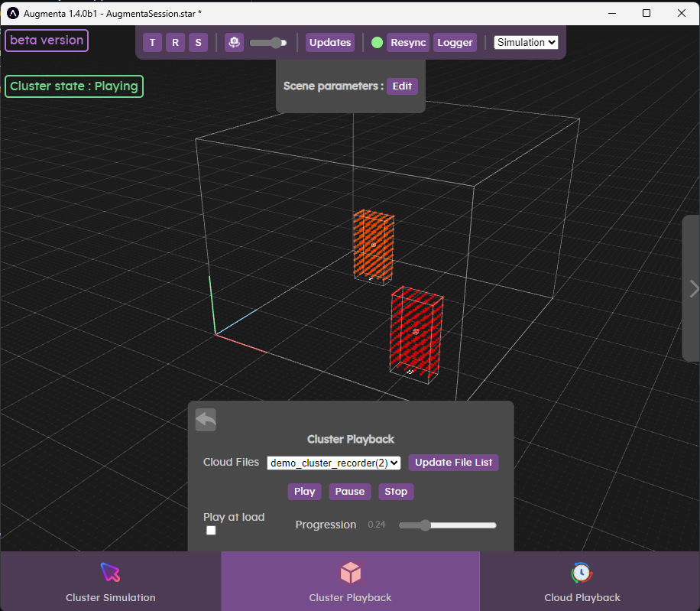This screenshot has width=700, height=611.
Task: Click the Progression slider
Action: tap(448, 525)
